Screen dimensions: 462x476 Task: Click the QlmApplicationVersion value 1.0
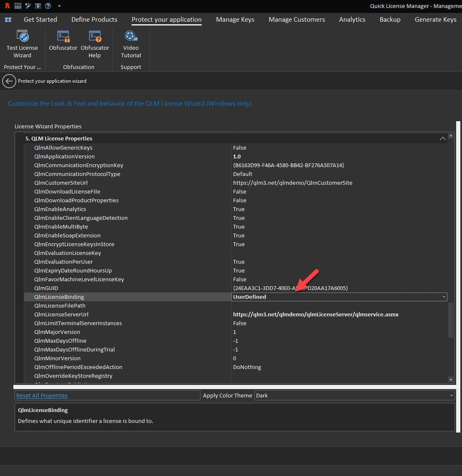tap(237, 157)
